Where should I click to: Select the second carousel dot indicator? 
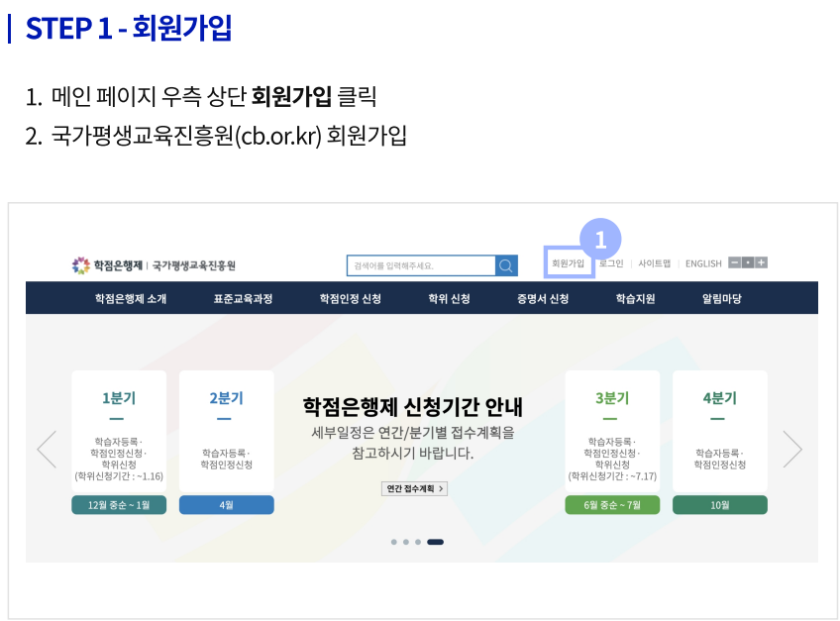point(406,542)
